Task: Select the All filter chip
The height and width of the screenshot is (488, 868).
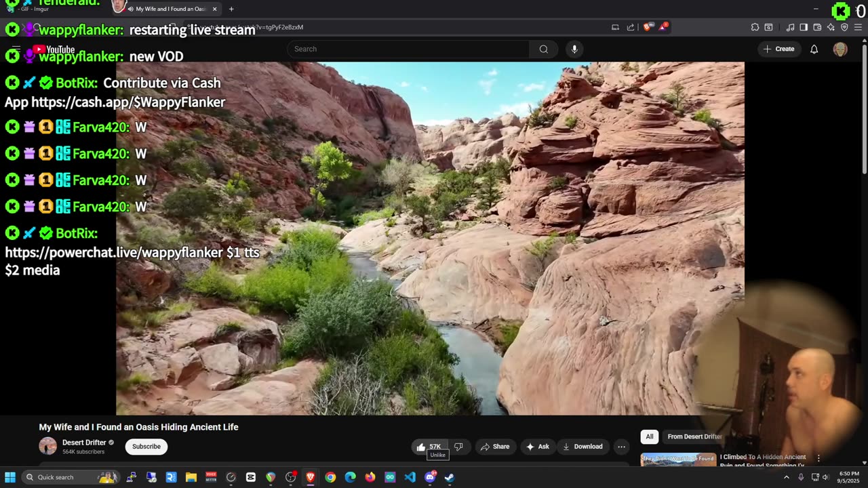Action: pyautogui.click(x=650, y=436)
